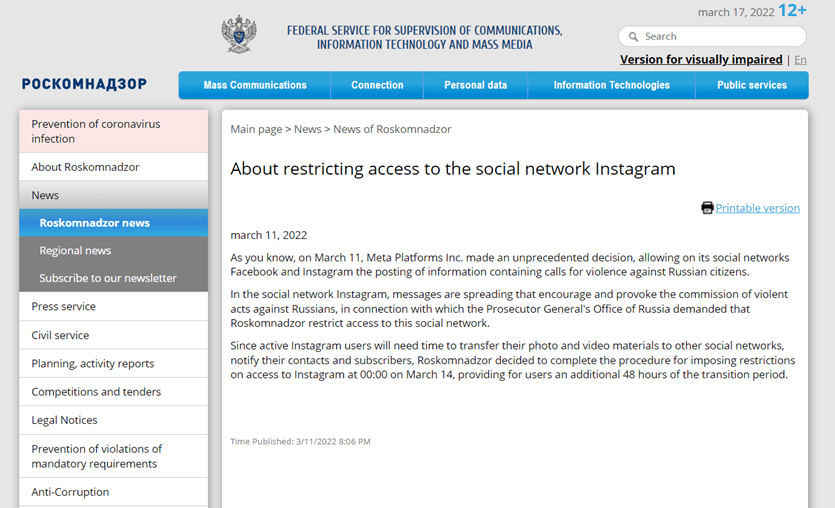Switch language with the En link
Viewport: 835px width, 508px height.
(800, 60)
